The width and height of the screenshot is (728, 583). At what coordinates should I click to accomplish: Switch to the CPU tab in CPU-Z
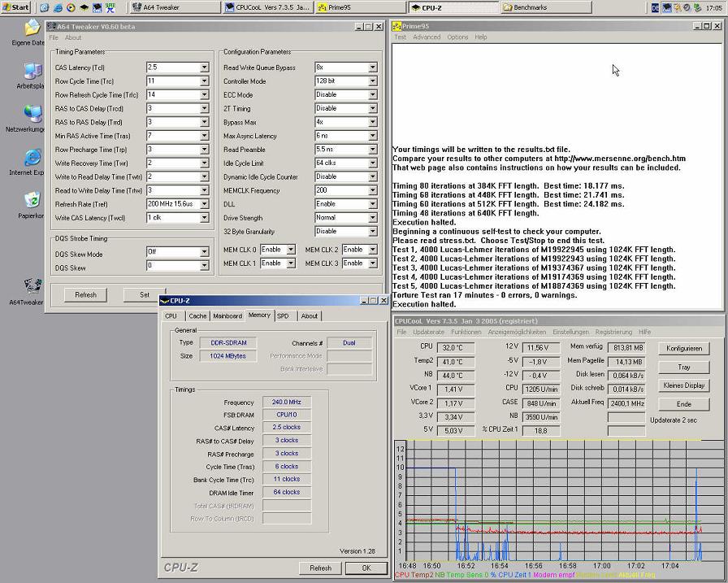(x=171, y=315)
